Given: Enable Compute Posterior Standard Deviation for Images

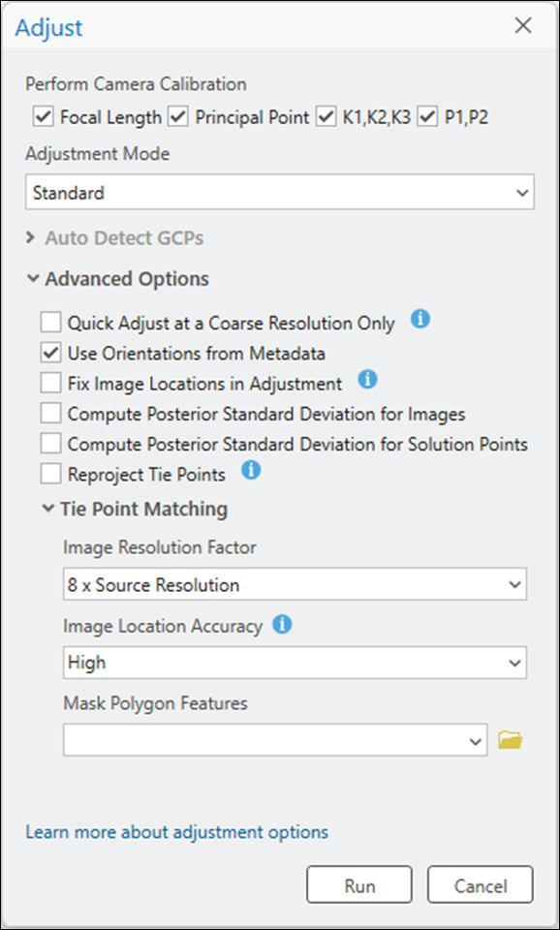Looking at the screenshot, I should coord(50,414).
